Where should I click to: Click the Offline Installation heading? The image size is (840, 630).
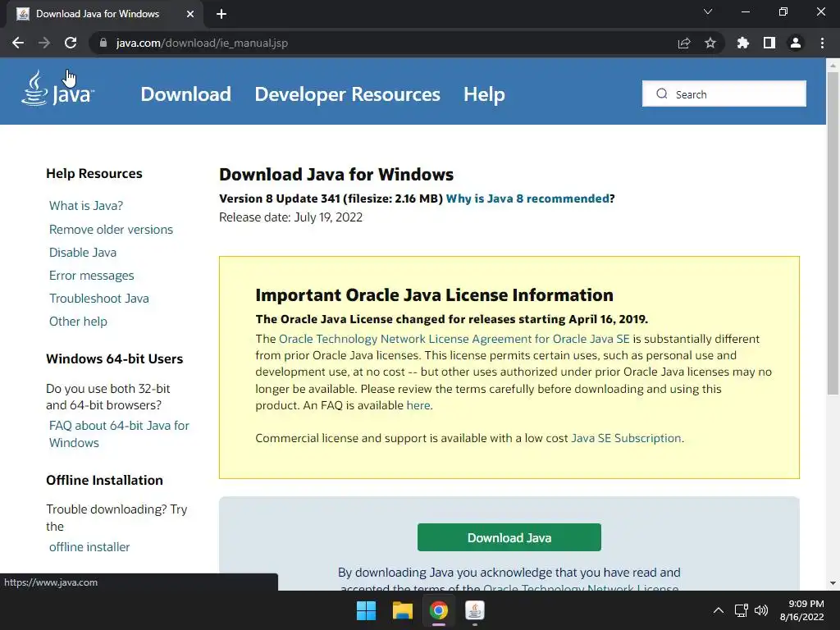[104, 480]
